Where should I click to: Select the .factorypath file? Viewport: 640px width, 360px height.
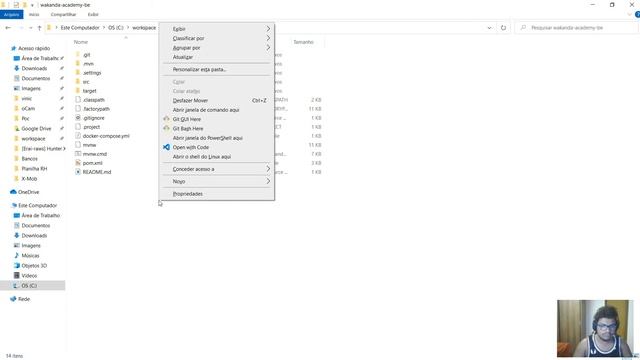[96, 109]
